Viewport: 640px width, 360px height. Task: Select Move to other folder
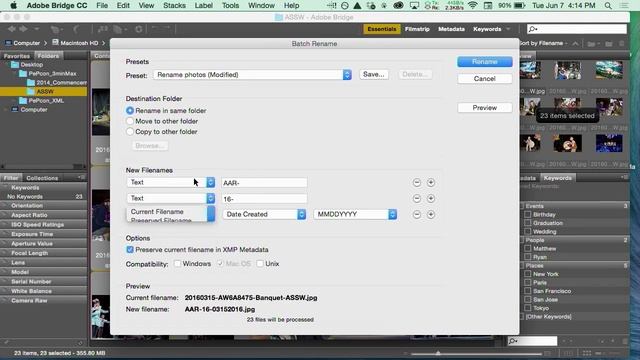[x=130, y=121]
